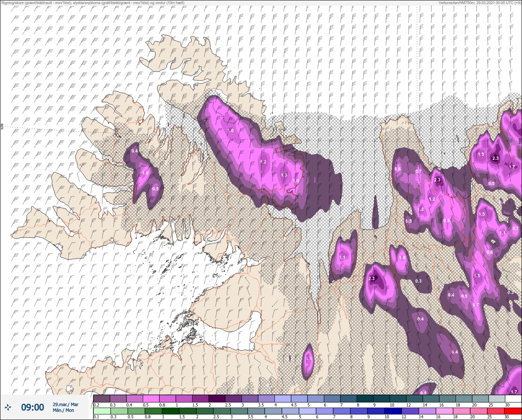Select the snow legend swatch starting at 3.5
522x420 pixels.
pyautogui.click(x=266, y=398)
